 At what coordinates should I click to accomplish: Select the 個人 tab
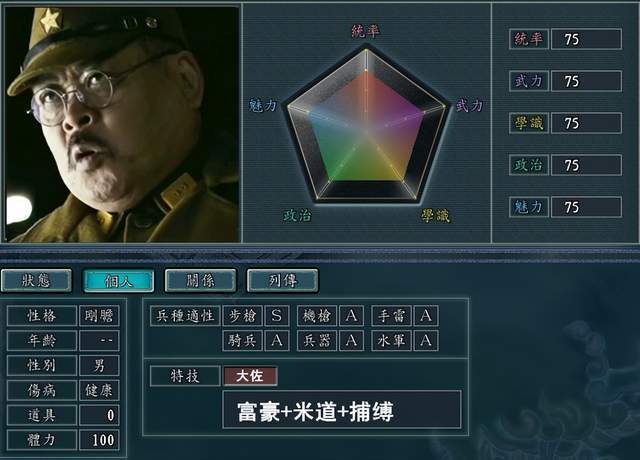[x=118, y=280]
